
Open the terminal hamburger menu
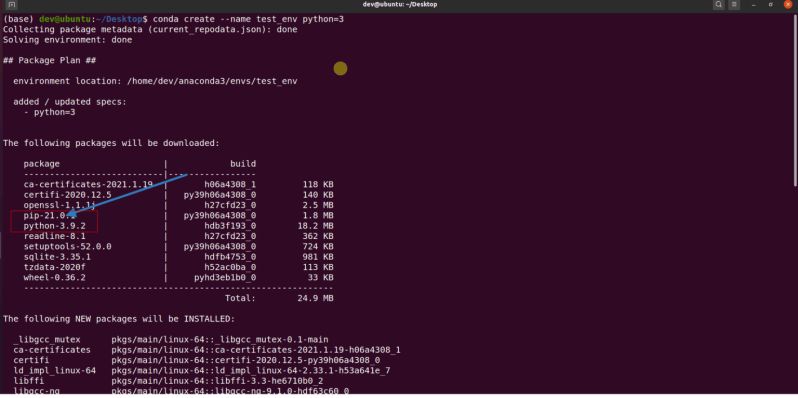point(734,5)
